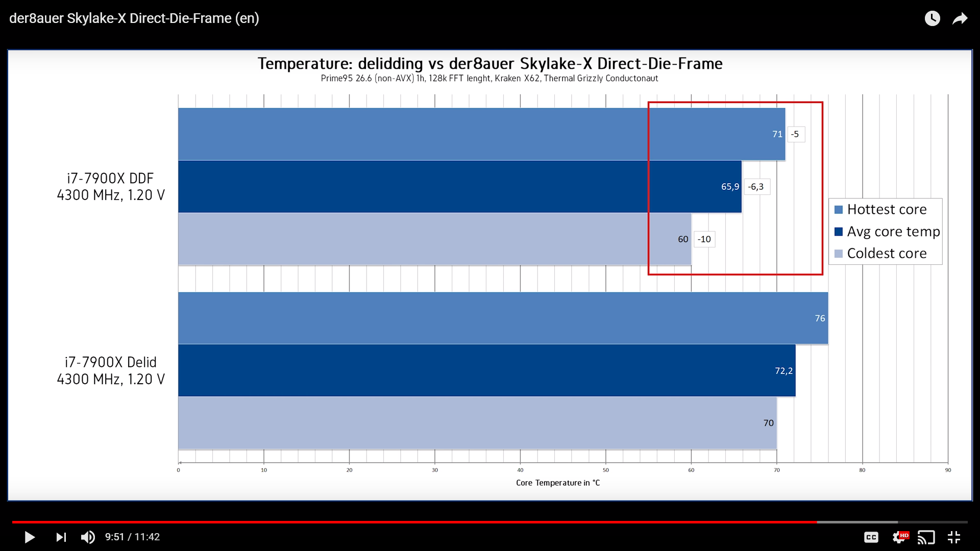Click the 9:51 / 11:42 time display
Viewport: 980px width, 551px height.
pos(133,537)
